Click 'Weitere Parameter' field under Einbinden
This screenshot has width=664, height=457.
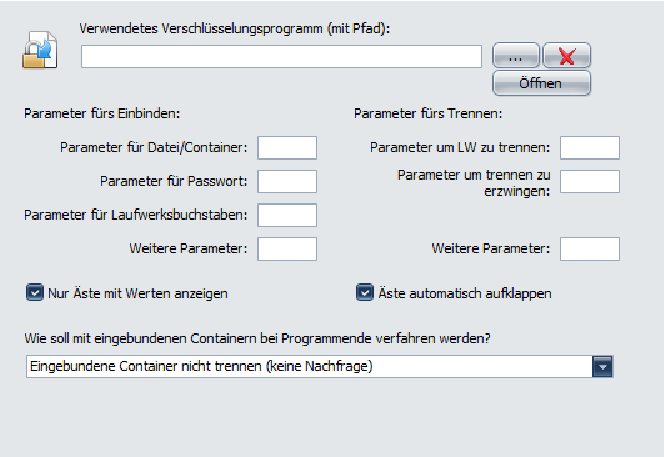point(287,248)
